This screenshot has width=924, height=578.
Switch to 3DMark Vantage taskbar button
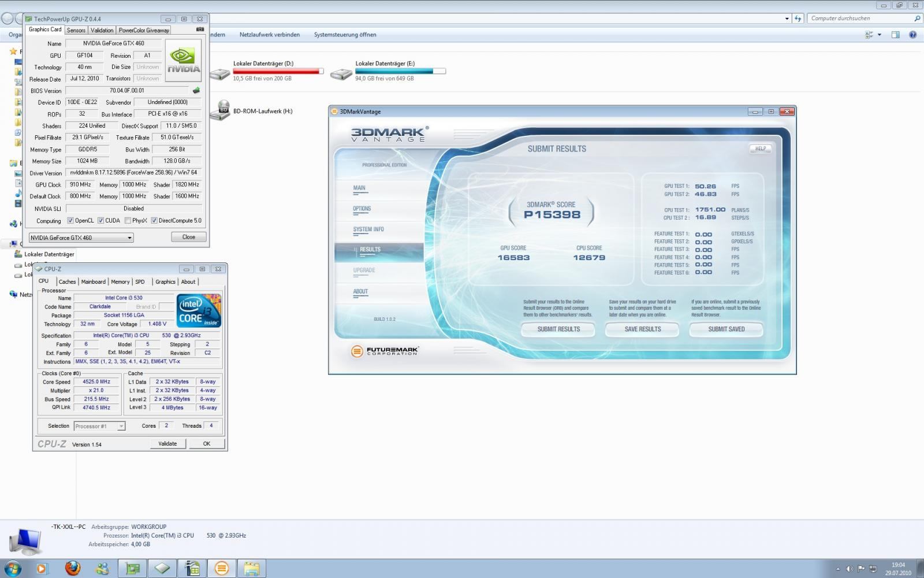(222, 569)
